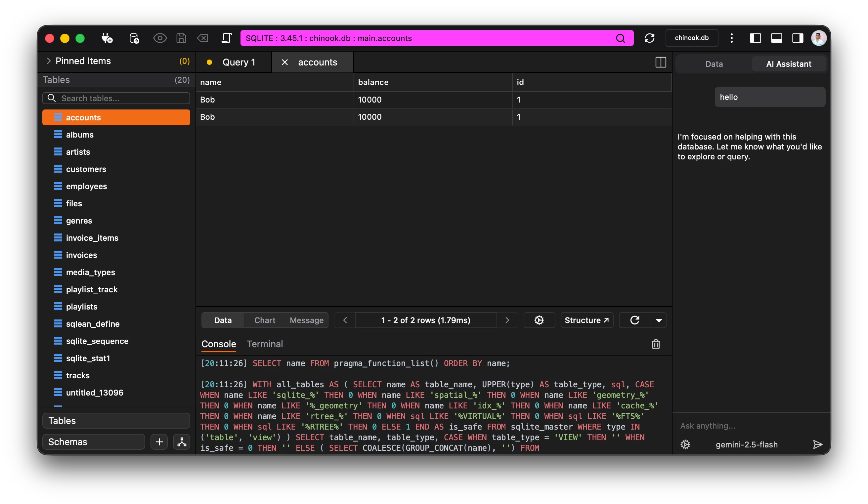Click the split editor view icon
The width and height of the screenshot is (868, 504).
tap(661, 62)
